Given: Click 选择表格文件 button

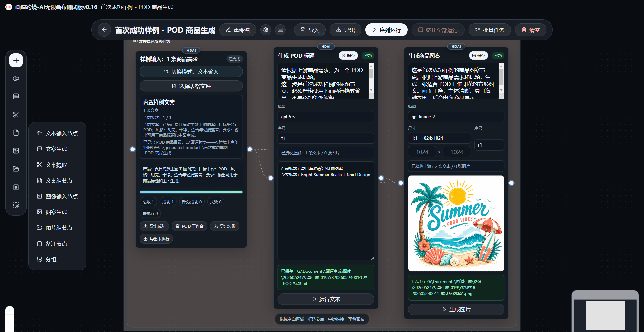Looking at the screenshot, I should [x=191, y=86].
